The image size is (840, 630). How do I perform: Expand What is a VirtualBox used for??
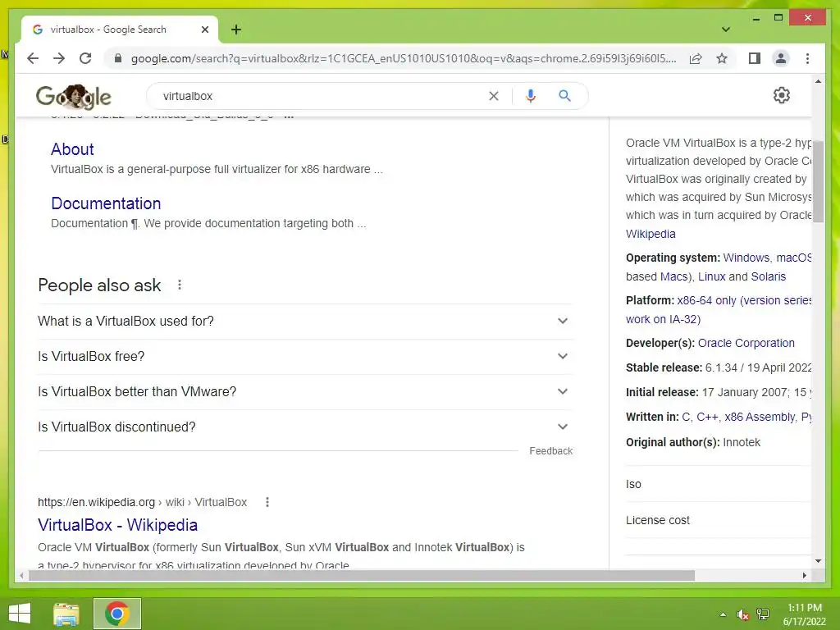[305, 321]
